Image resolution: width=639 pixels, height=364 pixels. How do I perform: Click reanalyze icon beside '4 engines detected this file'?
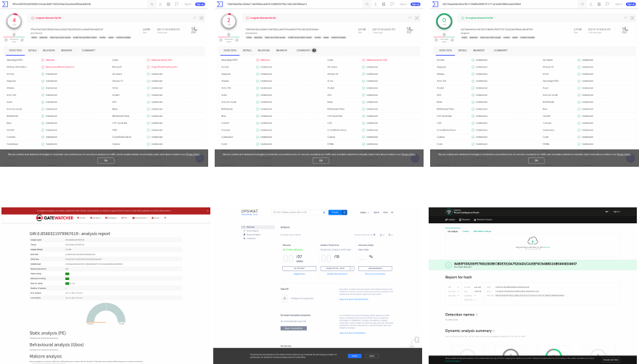coord(194,17)
